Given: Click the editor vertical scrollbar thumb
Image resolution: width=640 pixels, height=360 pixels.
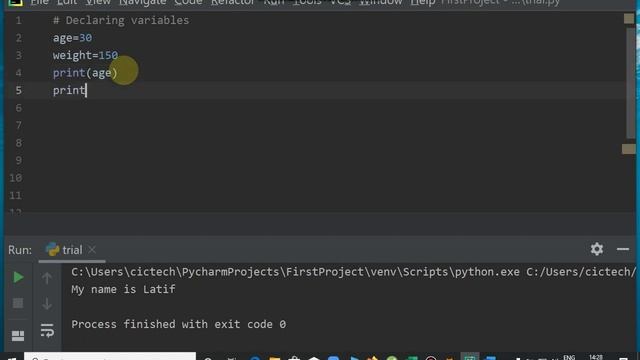Looking at the screenshot, I should click(631, 84).
